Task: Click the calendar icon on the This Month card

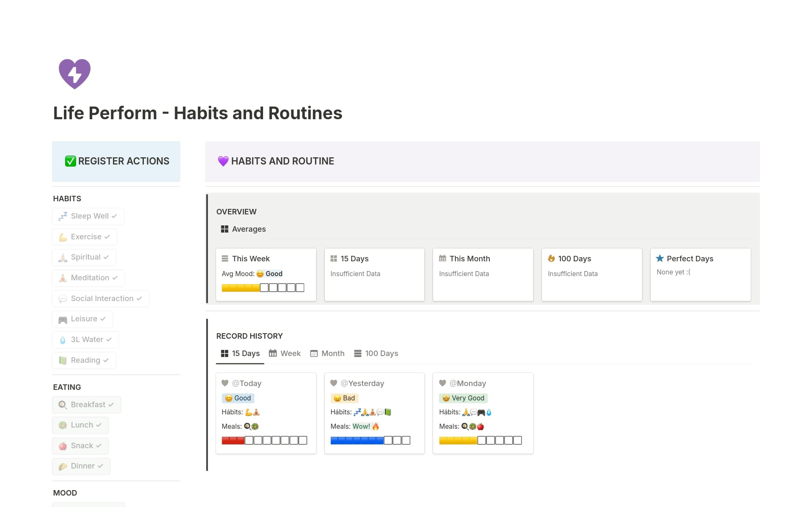Action: [x=442, y=258]
